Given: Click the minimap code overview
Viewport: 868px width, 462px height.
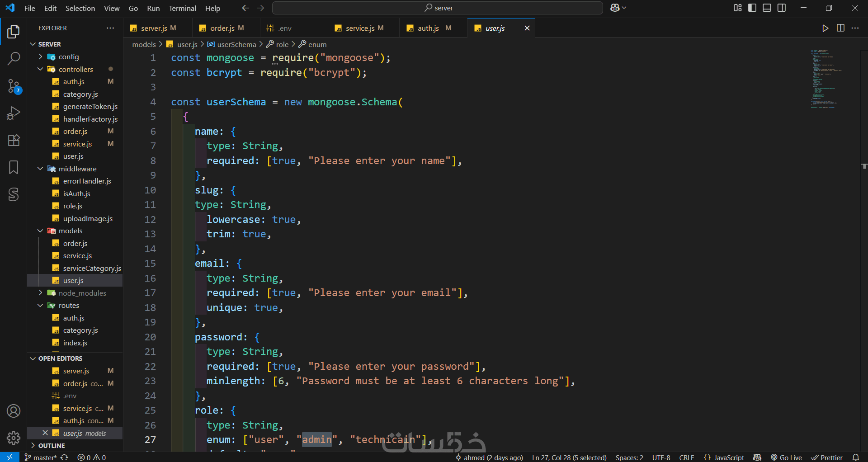Looking at the screenshot, I should click(825, 79).
